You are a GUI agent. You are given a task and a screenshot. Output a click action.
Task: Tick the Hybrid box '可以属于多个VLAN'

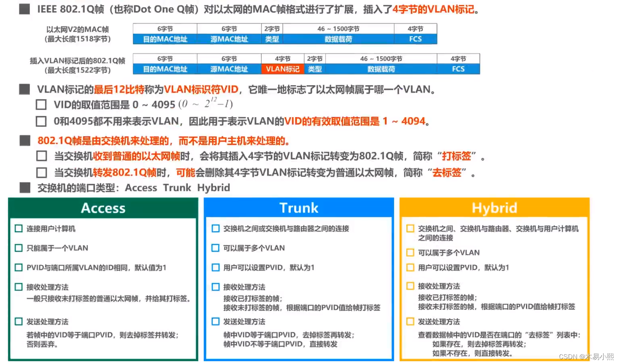(410, 252)
